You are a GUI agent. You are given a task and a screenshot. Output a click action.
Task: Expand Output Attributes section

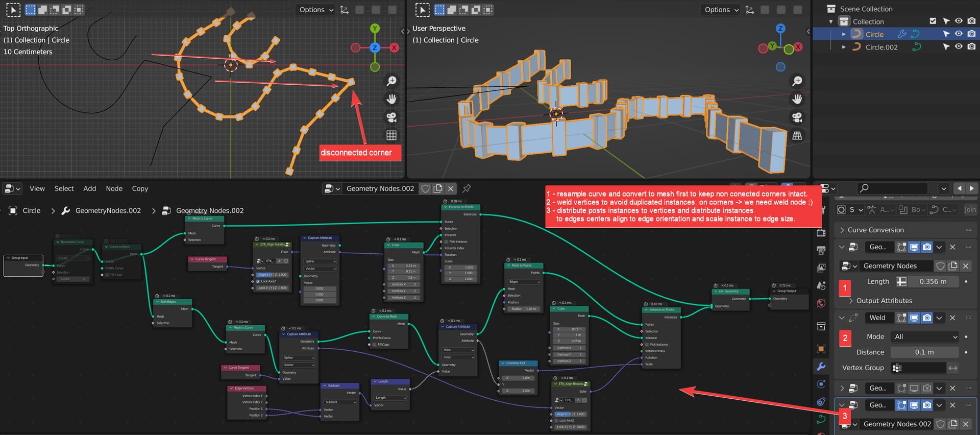pos(850,301)
